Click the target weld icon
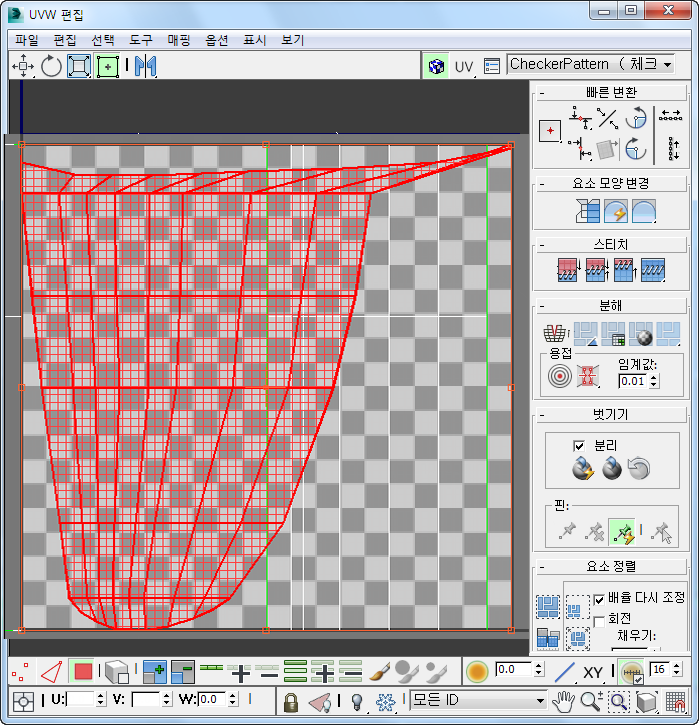 [559, 376]
